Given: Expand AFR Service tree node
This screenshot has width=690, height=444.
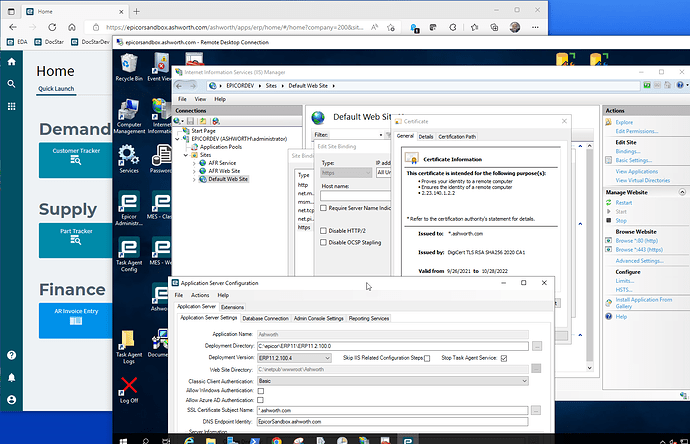Looking at the screenshot, I should [194, 163].
